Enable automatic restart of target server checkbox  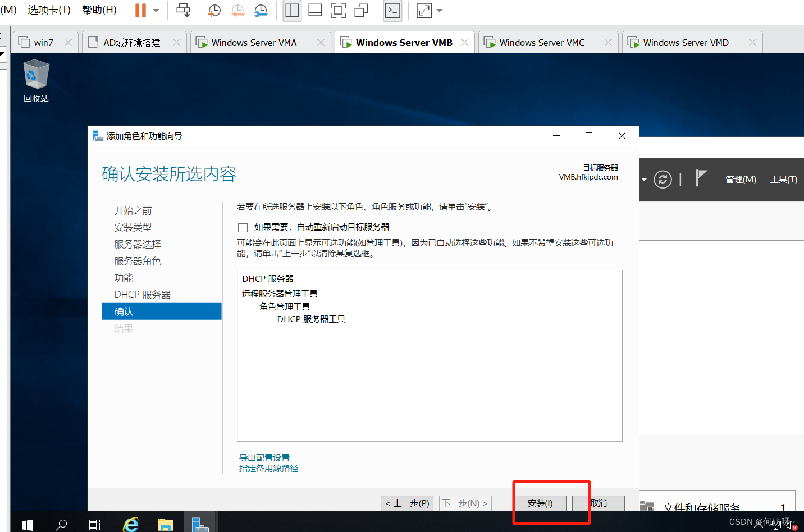point(243,227)
